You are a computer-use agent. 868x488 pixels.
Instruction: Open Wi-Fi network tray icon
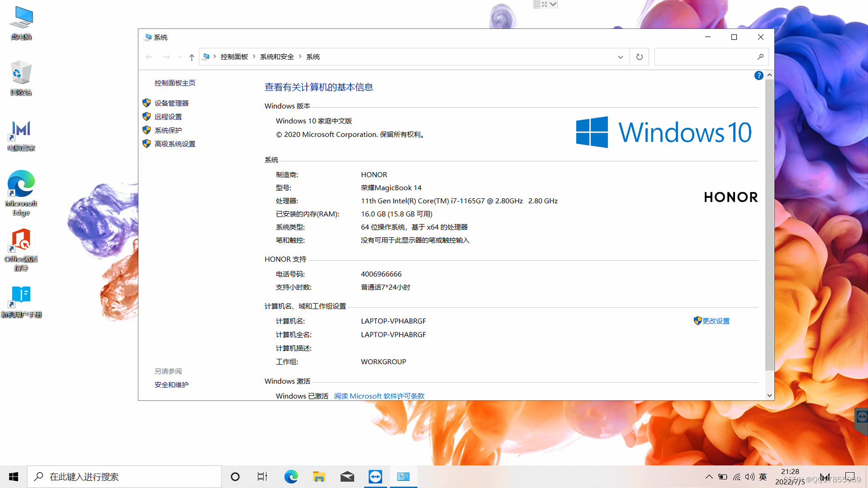(736, 477)
